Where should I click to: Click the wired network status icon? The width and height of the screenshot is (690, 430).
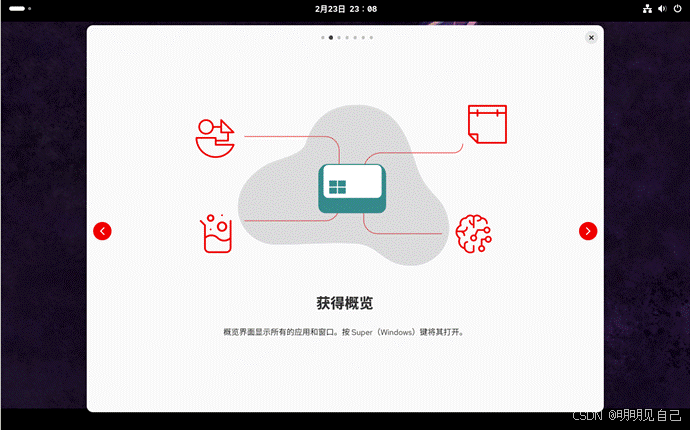(647, 9)
